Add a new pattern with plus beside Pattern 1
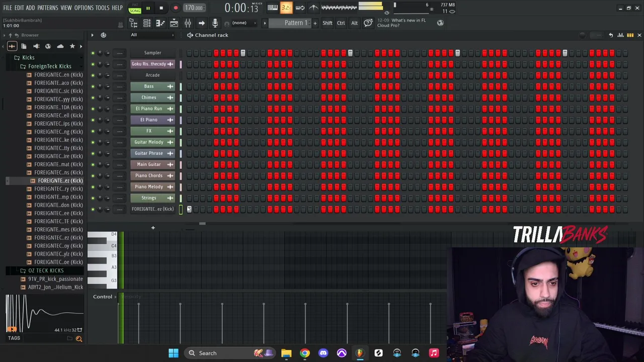The image size is (644, 362). [315, 23]
